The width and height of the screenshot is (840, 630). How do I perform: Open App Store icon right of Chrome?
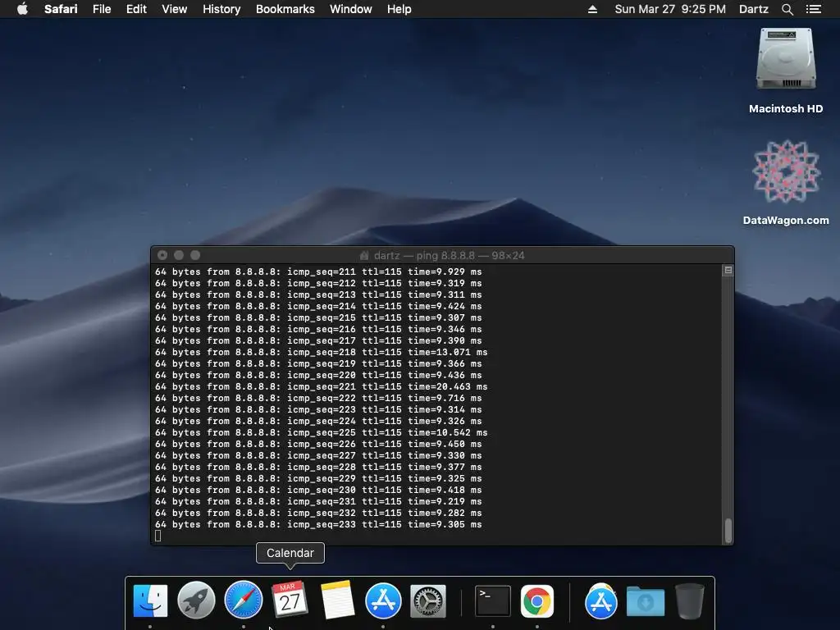601,600
